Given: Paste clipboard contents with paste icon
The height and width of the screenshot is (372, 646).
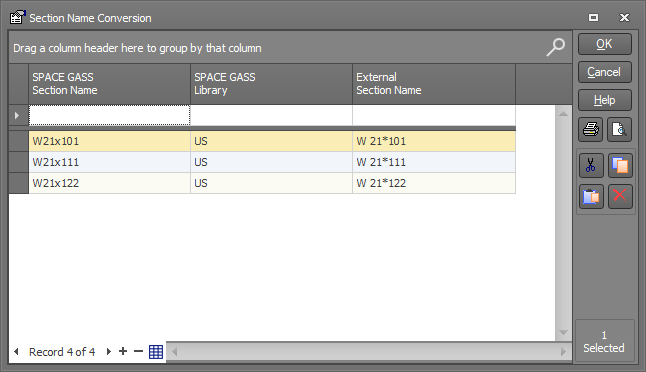Looking at the screenshot, I should (591, 196).
